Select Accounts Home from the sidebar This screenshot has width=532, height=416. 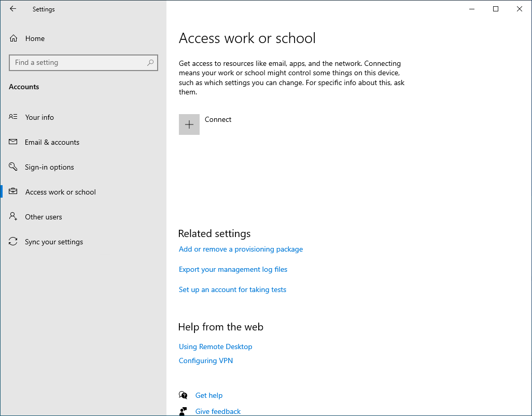click(x=35, y=38)
